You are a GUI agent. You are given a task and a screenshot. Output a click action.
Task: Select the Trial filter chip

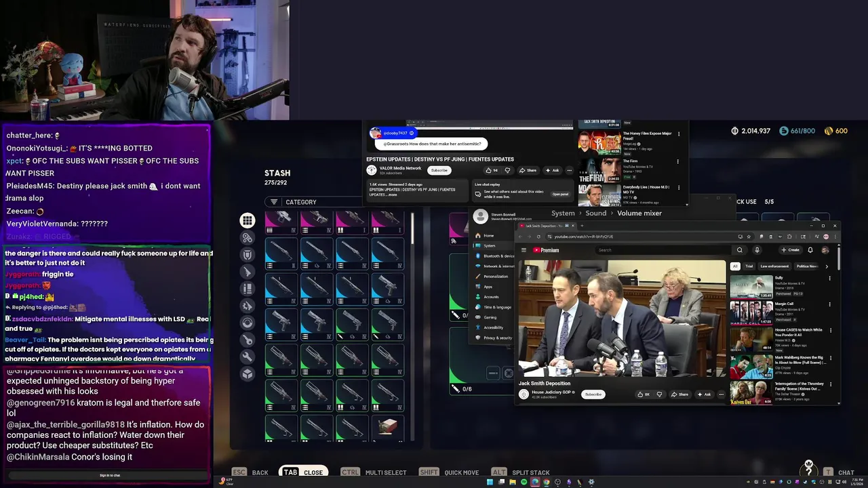(x=749, y=266)
